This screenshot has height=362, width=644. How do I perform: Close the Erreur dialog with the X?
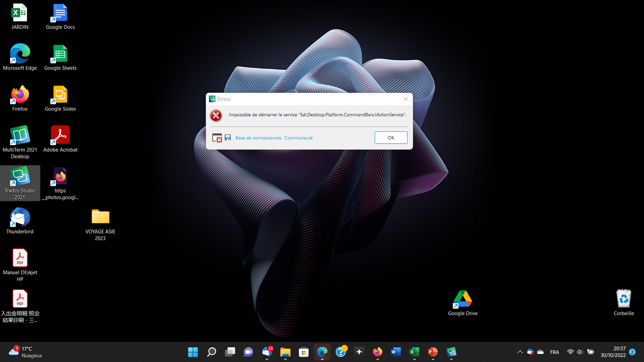click(406, 99)
